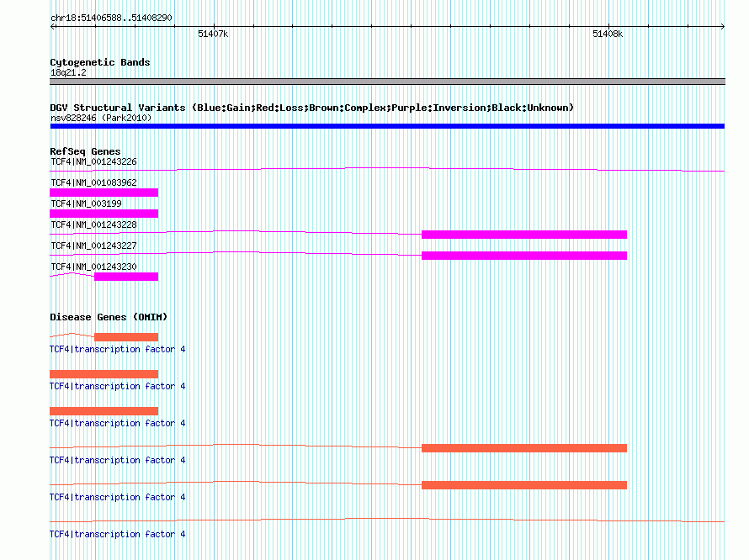Open the TCF4|NM_001083962 transcript label
Screen dimensions: 749x560
tap(93, 182)
